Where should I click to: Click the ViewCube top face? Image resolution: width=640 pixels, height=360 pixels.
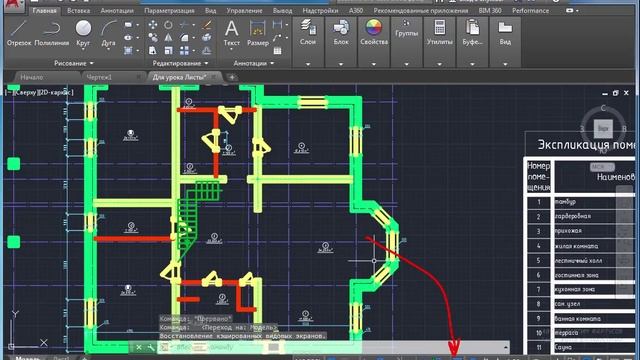pyautogui.click(x=603, y=128)
